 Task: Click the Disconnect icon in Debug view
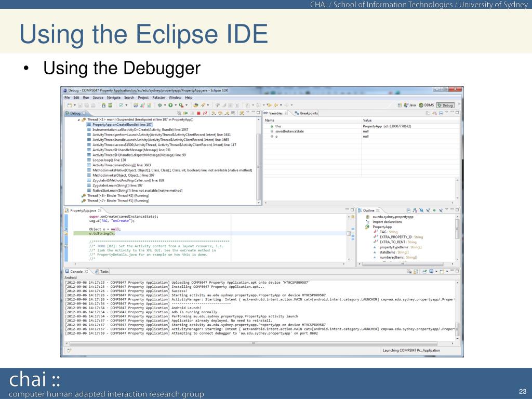click(205, 113)
